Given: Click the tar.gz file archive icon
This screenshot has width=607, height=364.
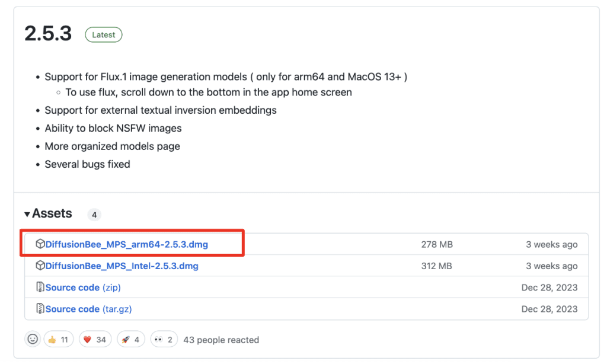Looking at the screenshot, I should (x=40, y=309).
